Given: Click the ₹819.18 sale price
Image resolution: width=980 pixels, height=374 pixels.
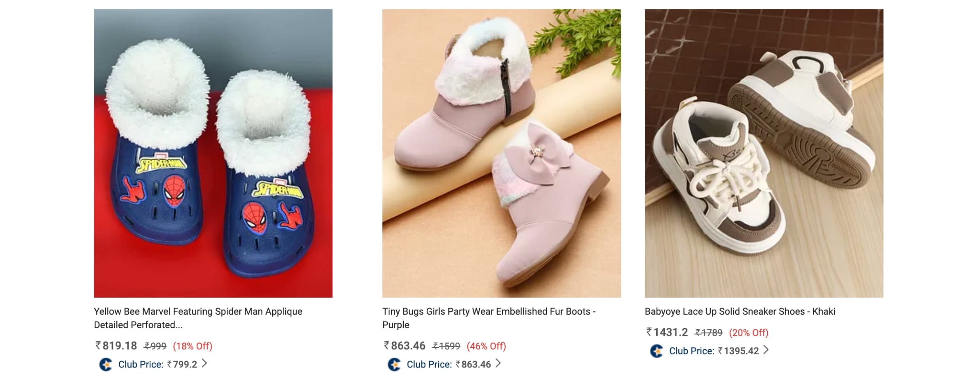Looking at the screenshot, I should 116,346.
